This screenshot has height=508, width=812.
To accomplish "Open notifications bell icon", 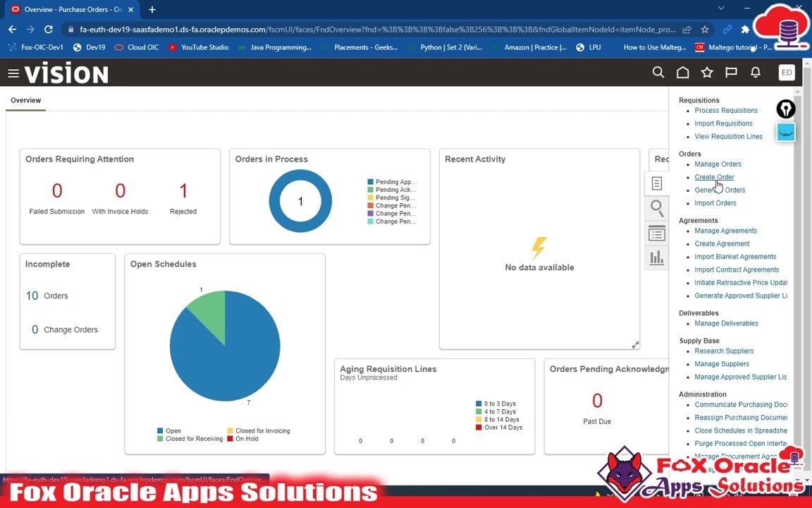I will (756, 73).
